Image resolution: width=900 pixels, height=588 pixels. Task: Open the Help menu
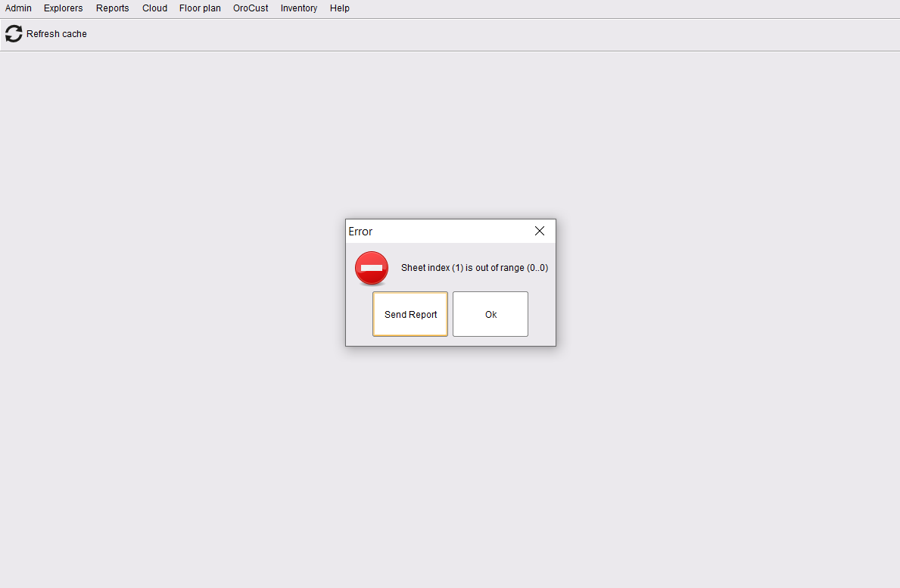click(x=340, y=8)
